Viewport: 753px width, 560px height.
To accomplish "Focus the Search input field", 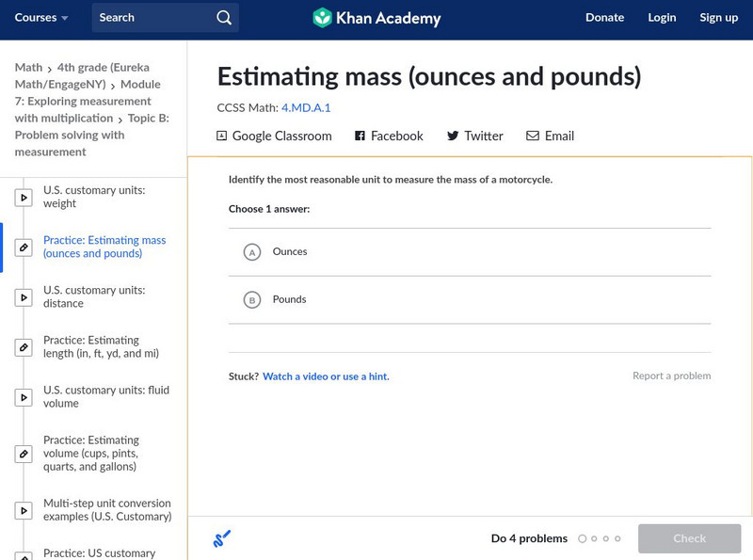I will click(151, 18).
